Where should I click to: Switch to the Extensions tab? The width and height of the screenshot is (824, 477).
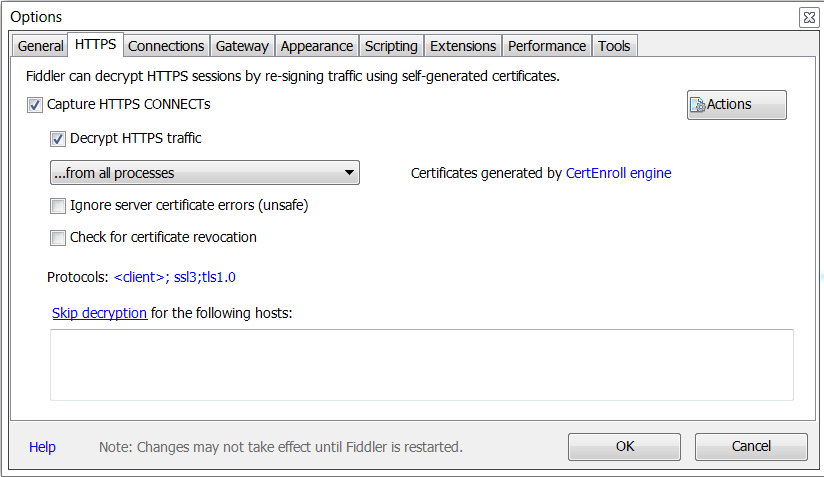tap(463, 46)
